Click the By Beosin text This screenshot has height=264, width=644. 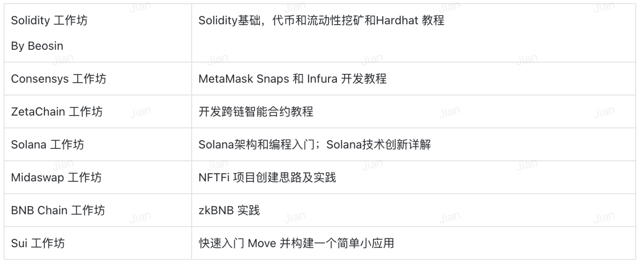37,46
